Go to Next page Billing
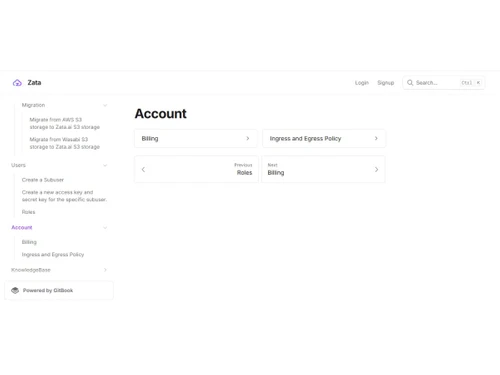500x375 pixels. [323, 169]
